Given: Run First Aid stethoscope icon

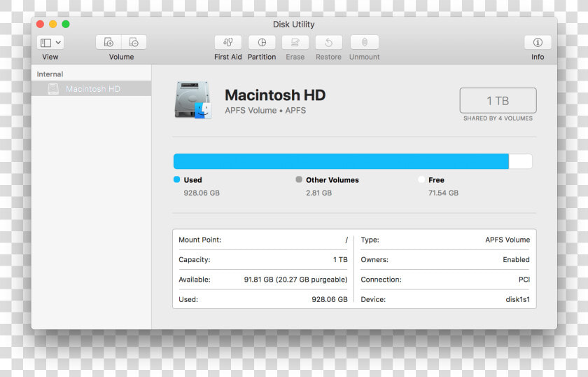Looking at the screenshot, I should (x=228, y=43).
